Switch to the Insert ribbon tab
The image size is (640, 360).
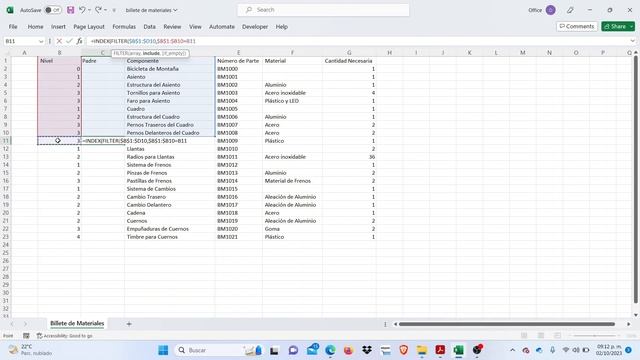click(x=58, y=27)
